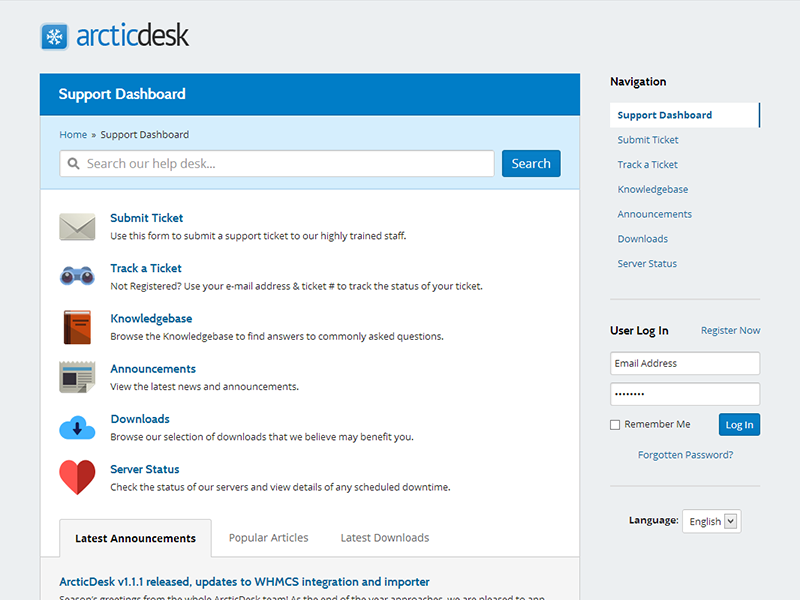Open the ArcticDesk v1.1.1 released announcement

tap(244, 582)
